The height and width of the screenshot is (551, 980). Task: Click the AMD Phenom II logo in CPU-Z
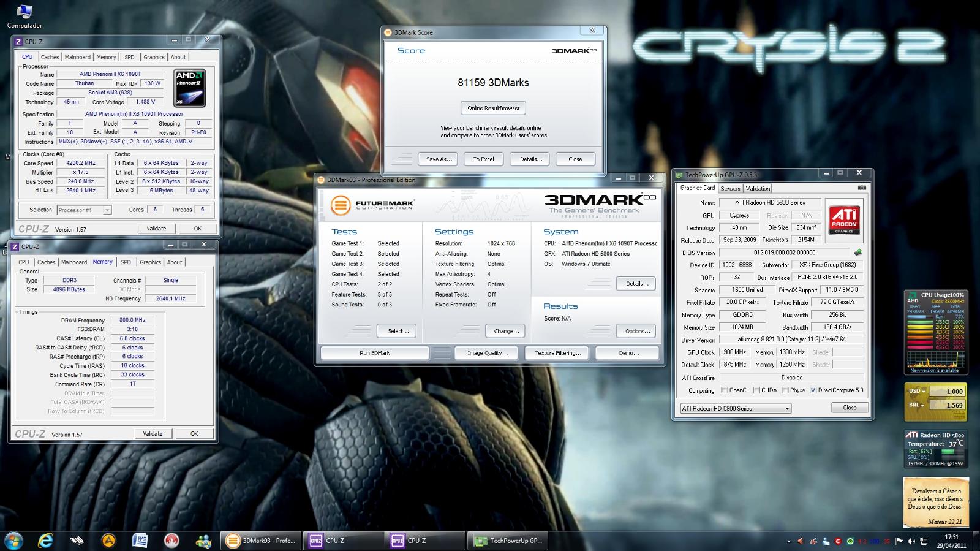tap(189, 88)
